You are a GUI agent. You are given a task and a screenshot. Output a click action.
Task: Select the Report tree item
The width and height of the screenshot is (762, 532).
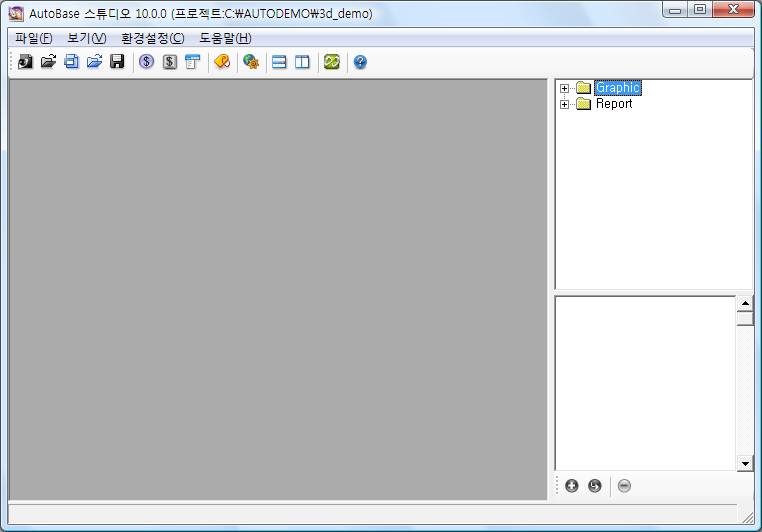point(614,104)
